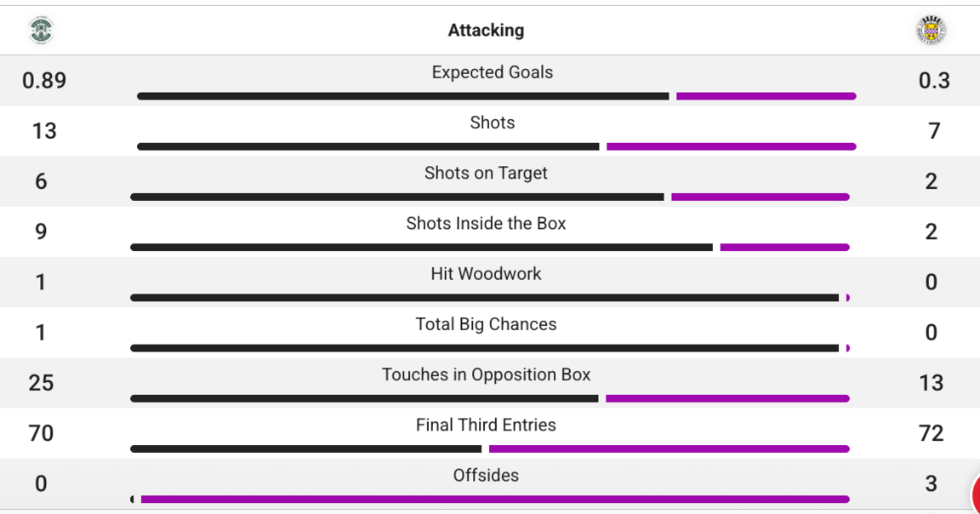Image resolution: width=980 pixels, height=514 pixels.
Task: Click the Final Third Entries label
Action: tap(486, 425)
